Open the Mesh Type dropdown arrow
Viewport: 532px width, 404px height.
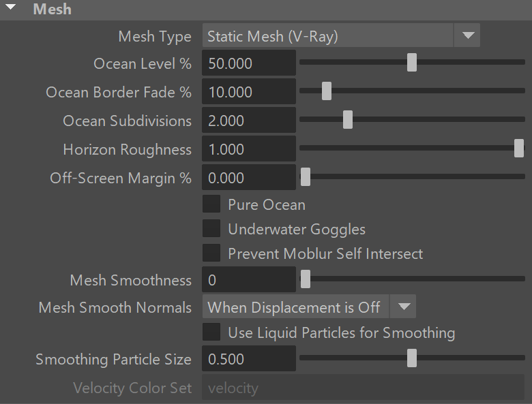click(467, 35)
